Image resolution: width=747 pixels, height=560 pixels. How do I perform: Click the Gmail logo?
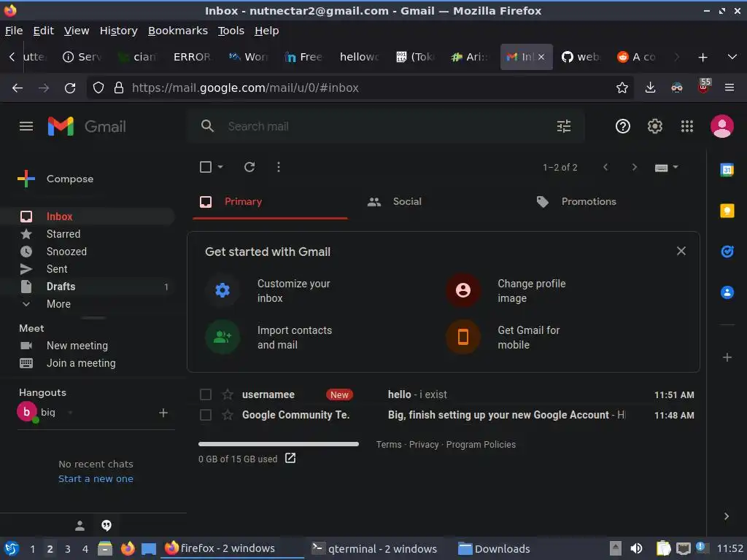(x=87, y=126)
